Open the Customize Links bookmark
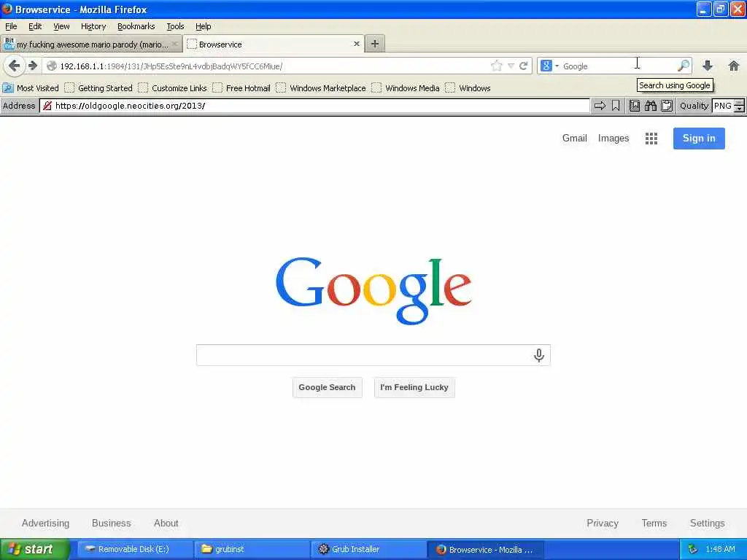 (173, 88)
